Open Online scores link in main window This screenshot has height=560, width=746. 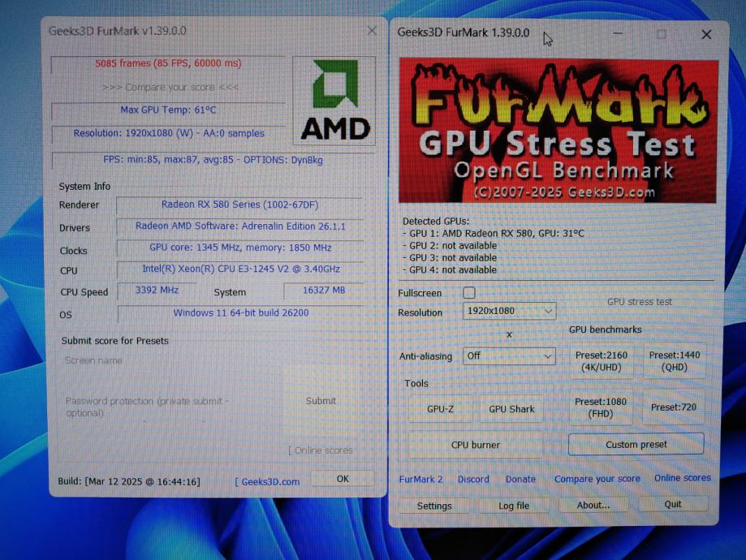(x=682, y=478)
